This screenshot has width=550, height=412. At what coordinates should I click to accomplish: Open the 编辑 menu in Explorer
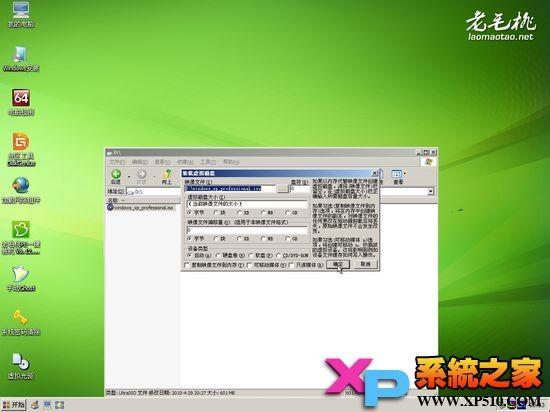click(140, 162)
